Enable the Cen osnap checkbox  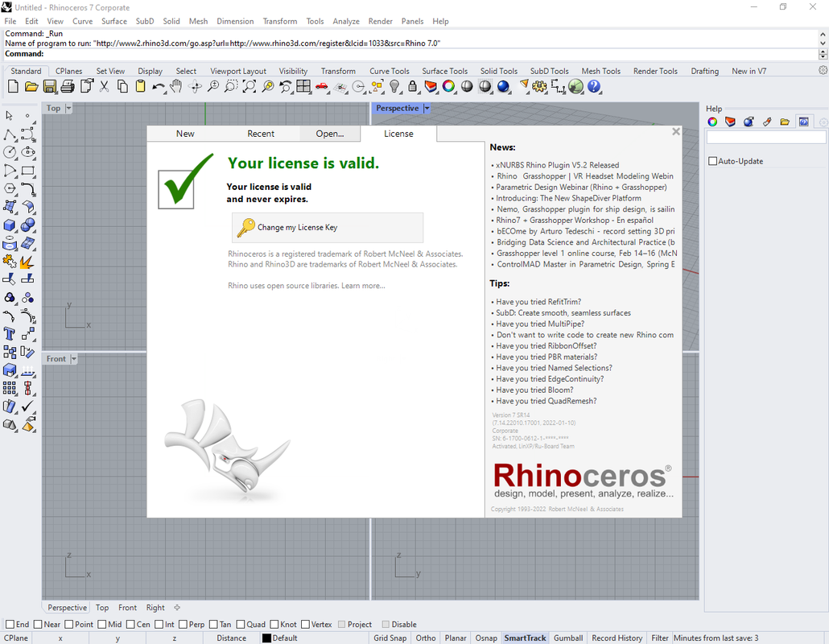pyautogui.click(x=130, y=625)
